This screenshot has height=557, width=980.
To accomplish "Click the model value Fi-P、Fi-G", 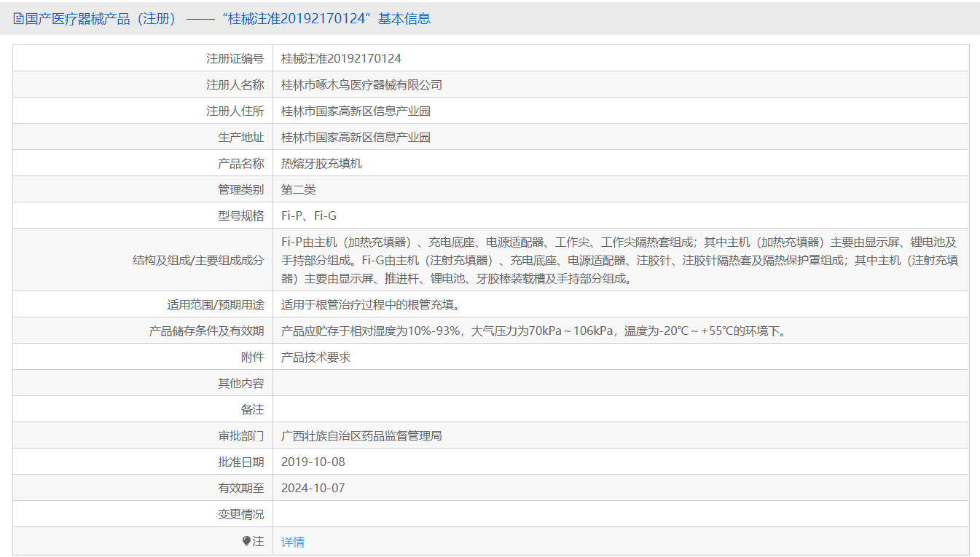I will (x=309, y=216).
